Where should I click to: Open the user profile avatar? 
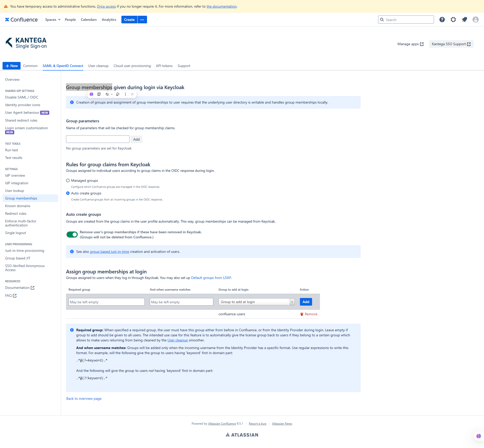[475, 20]
